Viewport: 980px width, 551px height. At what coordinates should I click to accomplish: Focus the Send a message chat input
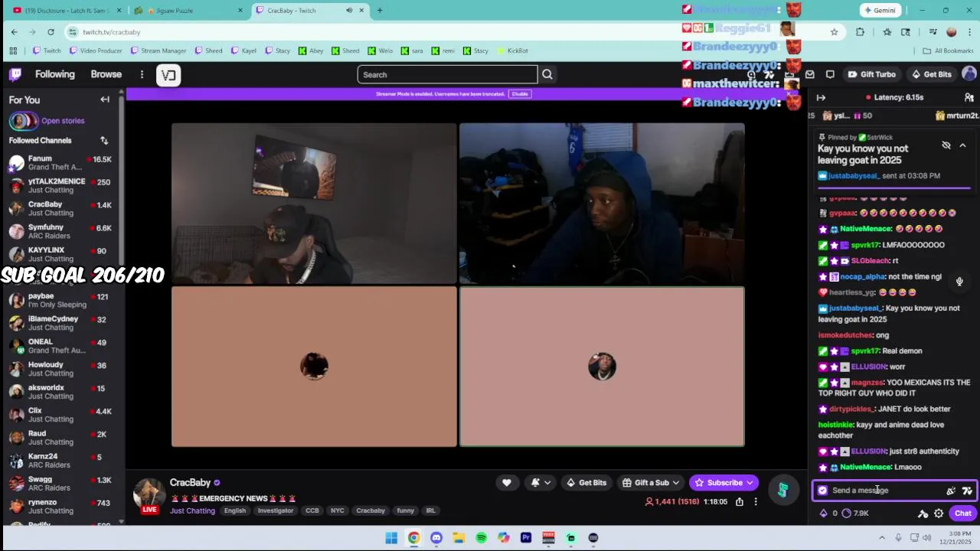[x=886, y=491]
